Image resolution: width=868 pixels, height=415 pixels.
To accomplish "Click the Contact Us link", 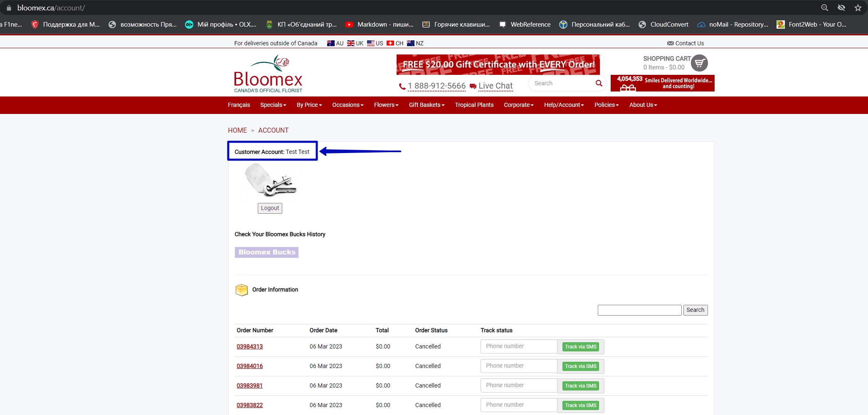I will 690,43.
